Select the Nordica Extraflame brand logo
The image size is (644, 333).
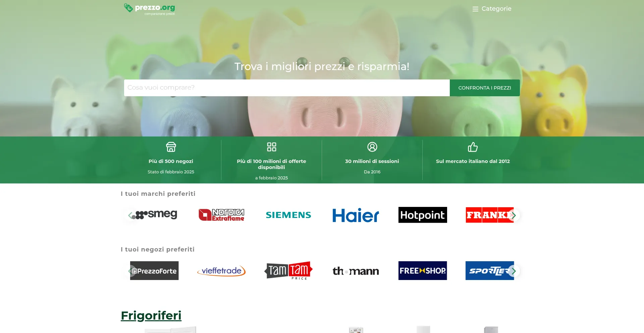click(x=221, y=215)
